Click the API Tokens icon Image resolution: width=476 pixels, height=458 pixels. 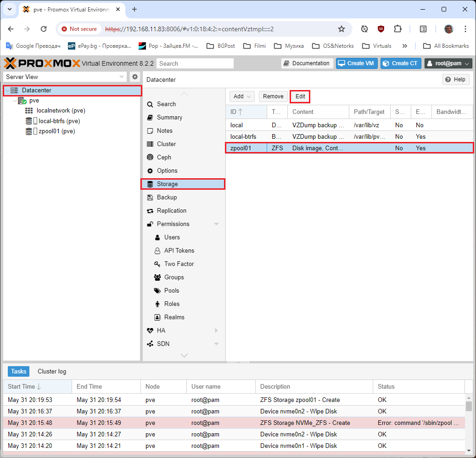(157, 251)
